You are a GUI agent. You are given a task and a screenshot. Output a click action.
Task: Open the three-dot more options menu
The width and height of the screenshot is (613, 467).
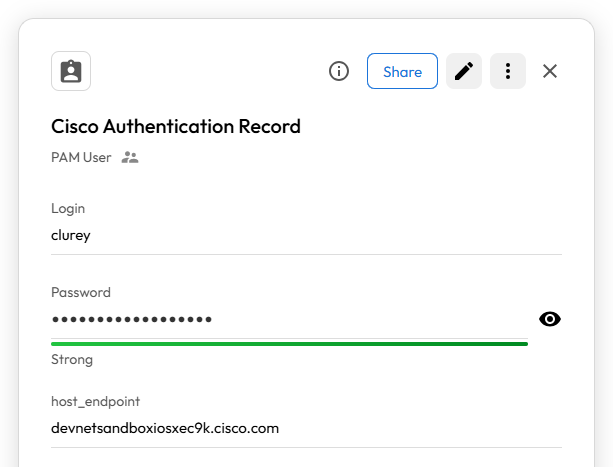(x=508, y=71)
